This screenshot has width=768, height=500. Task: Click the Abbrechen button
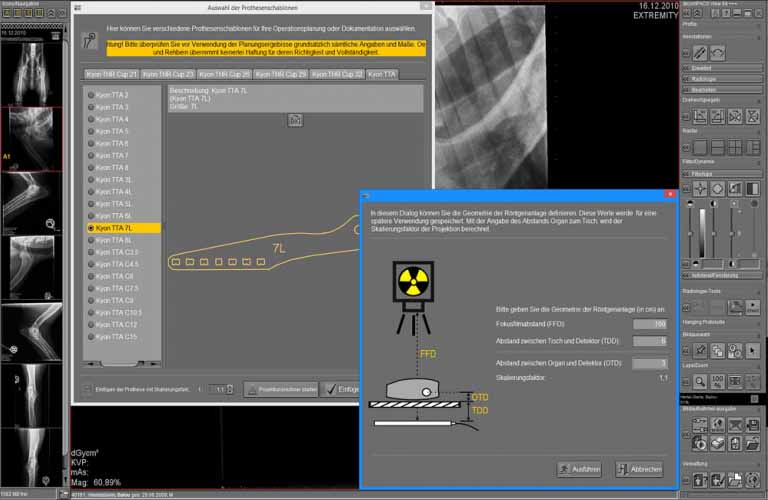(638, 469)
